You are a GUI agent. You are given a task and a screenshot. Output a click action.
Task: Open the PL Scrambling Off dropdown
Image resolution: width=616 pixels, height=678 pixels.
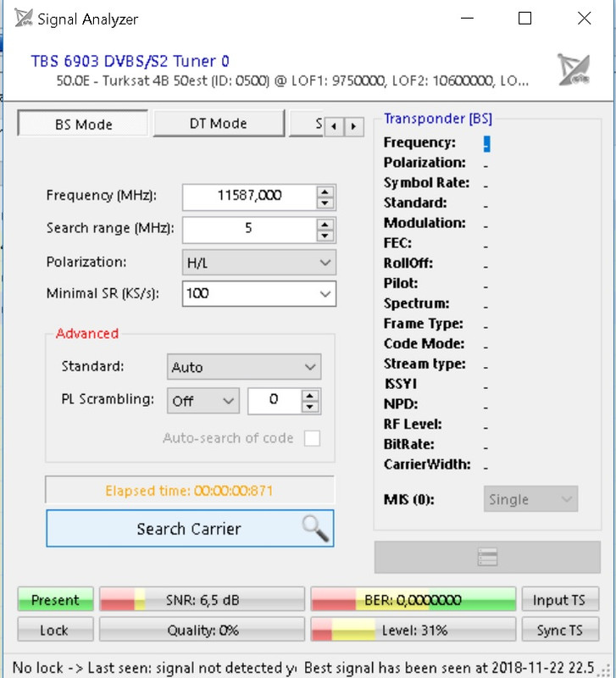[203, 401]
